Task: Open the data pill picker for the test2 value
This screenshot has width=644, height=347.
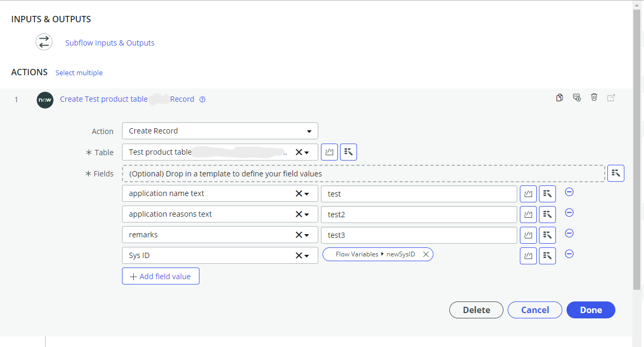Action: (x=547, y=215)
